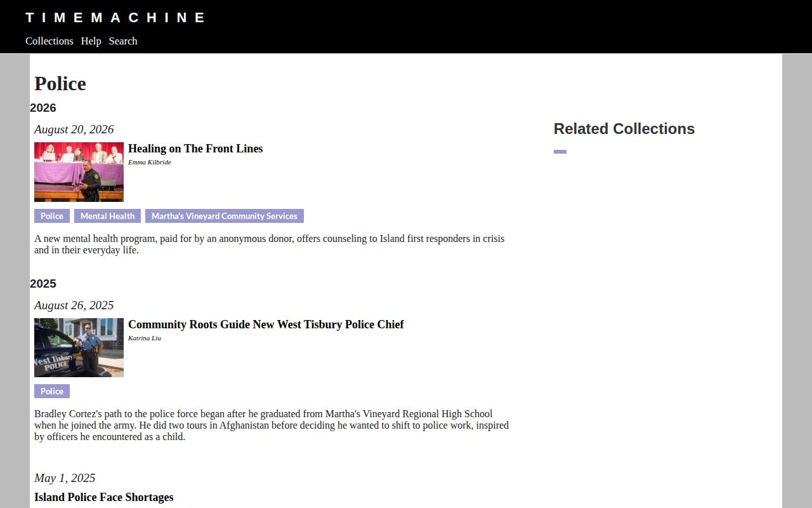812x508 pixels.
Task: Click the Related Collections heading
Action: coord(624,129)
